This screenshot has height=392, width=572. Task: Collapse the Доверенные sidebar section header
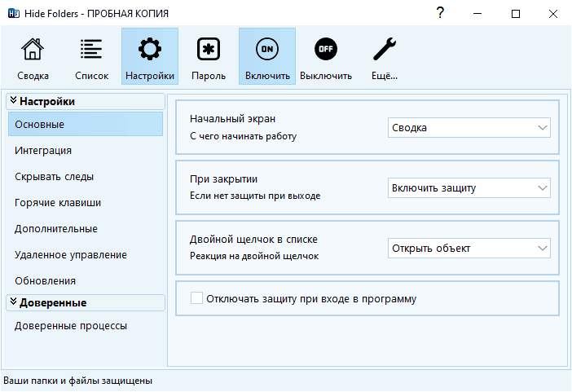point(86,302)
